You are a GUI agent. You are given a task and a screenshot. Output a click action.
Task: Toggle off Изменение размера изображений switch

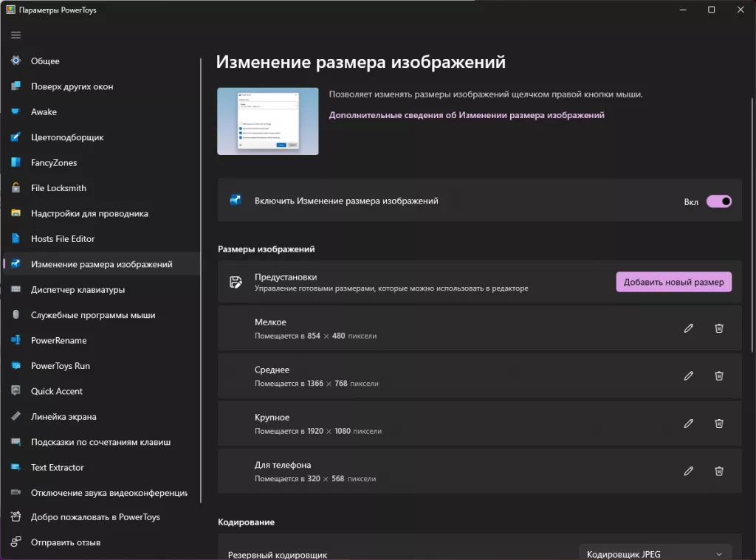tap(718, 201)
